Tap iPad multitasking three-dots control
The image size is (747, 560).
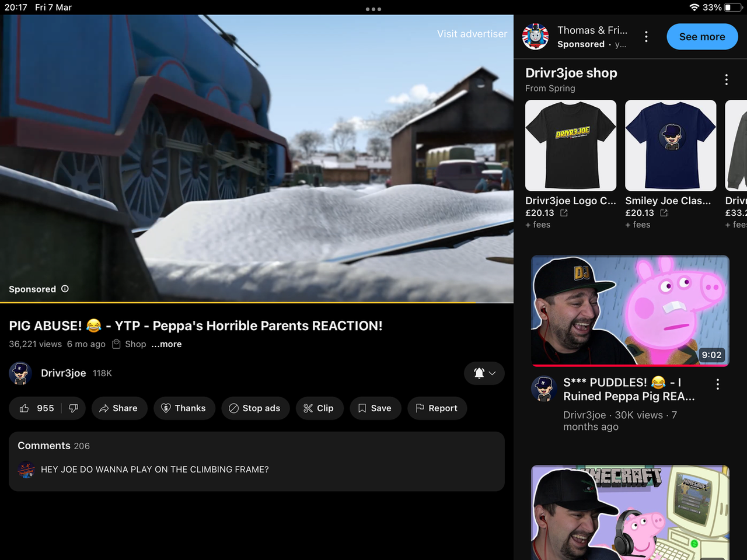pos(373,9)
